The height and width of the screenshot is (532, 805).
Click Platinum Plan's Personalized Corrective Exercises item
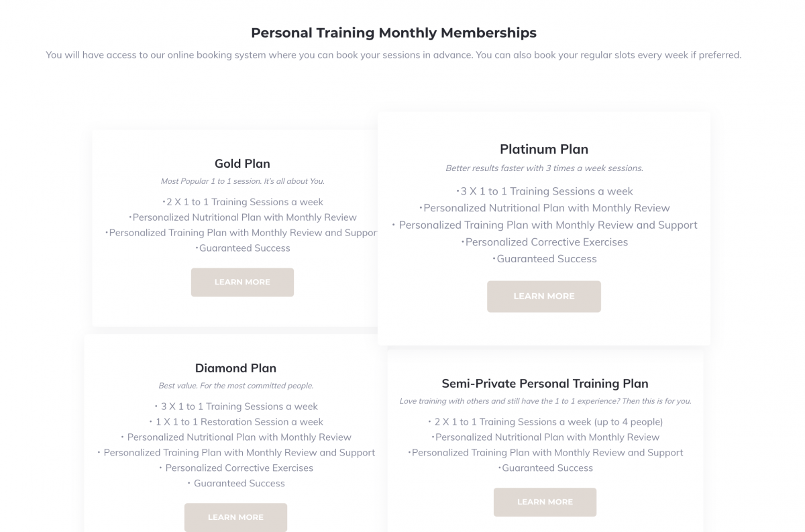click(545, 242)
